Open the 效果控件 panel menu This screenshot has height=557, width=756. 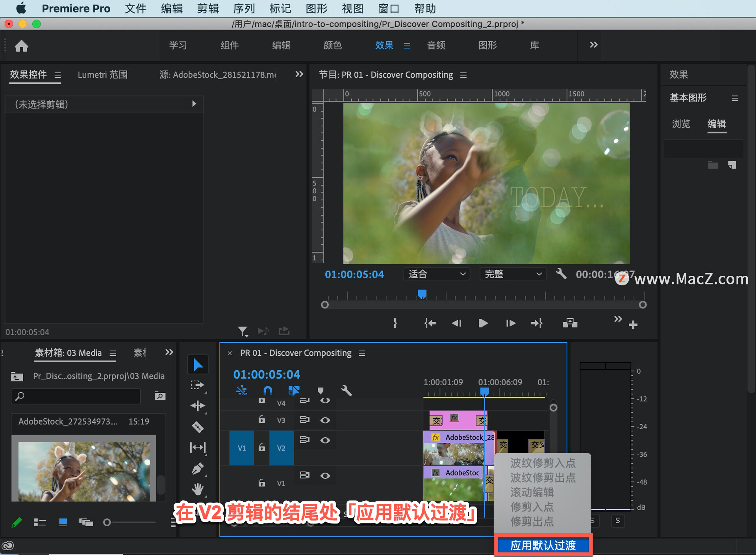pyautogui.click(x=57, y=75)
